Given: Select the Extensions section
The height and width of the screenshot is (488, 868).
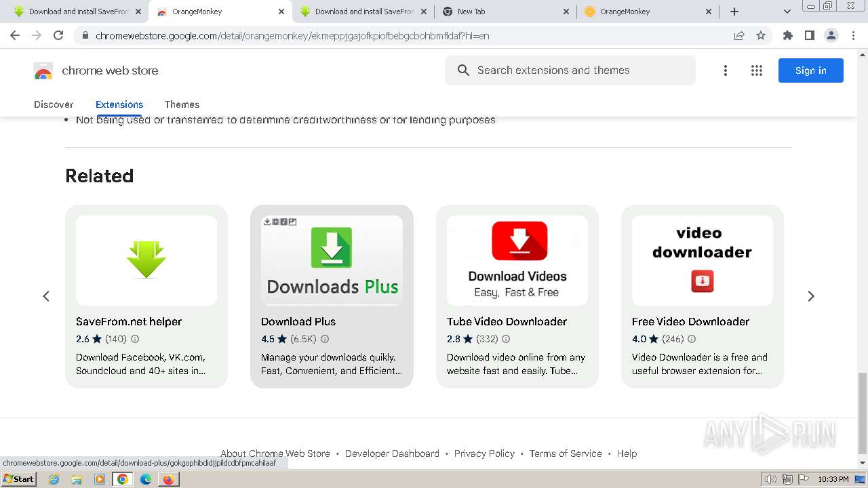Looking at the screenshot, I should pos(119,104).
